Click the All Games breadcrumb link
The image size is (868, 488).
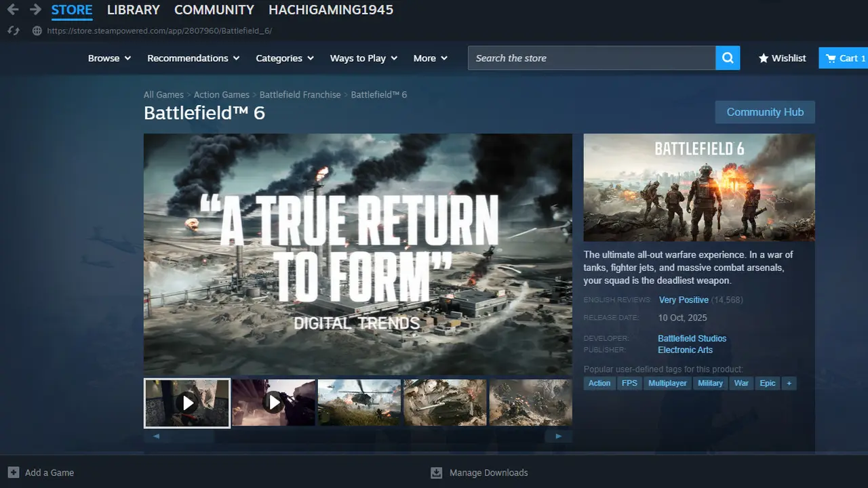pos(163,95)
